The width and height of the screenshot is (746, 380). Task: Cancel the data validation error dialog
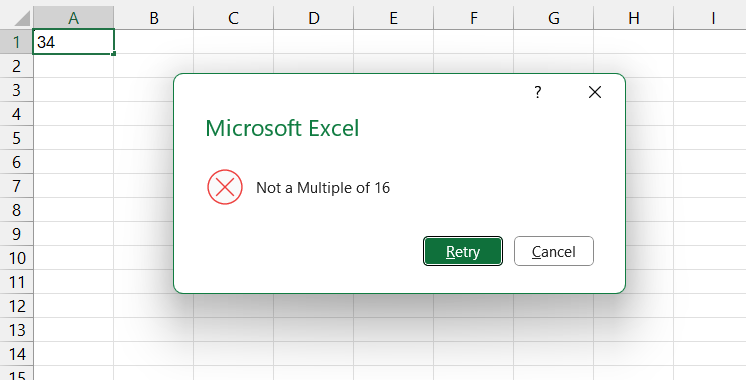(x=553, y=251)
